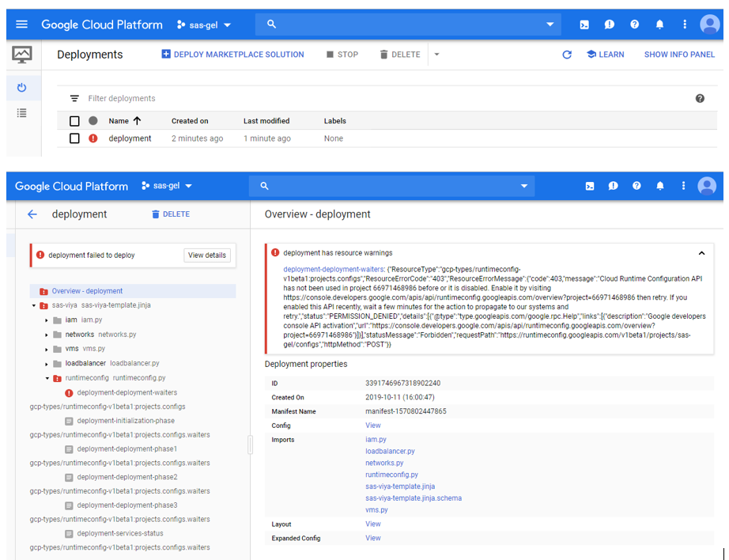
Task: Select deployment-deployment-waiters tree item
Action: (127, 392)
